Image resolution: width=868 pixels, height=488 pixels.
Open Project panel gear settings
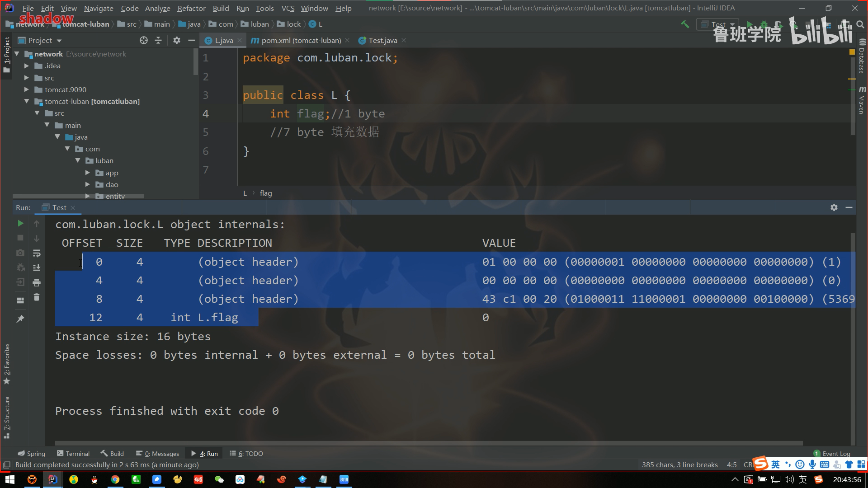177,40
